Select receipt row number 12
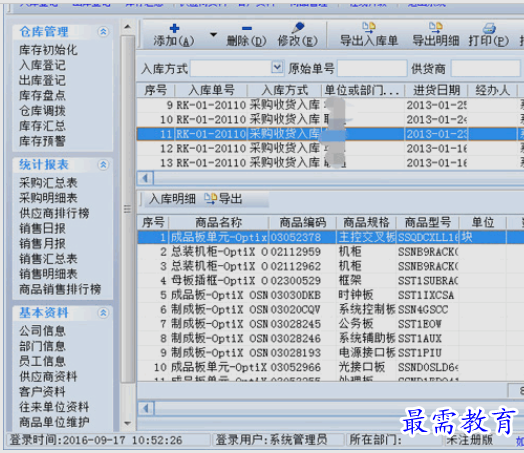Viewport: 524px width, 453px height. click(x=330, y=149)
